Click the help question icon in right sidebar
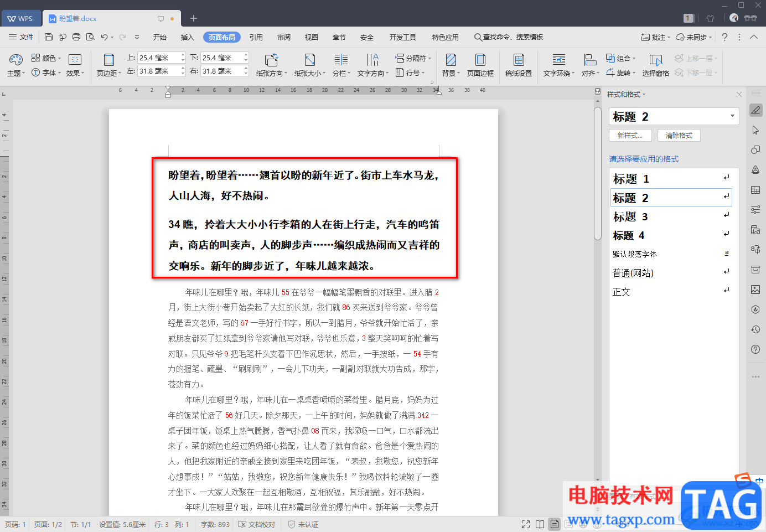 755,349
